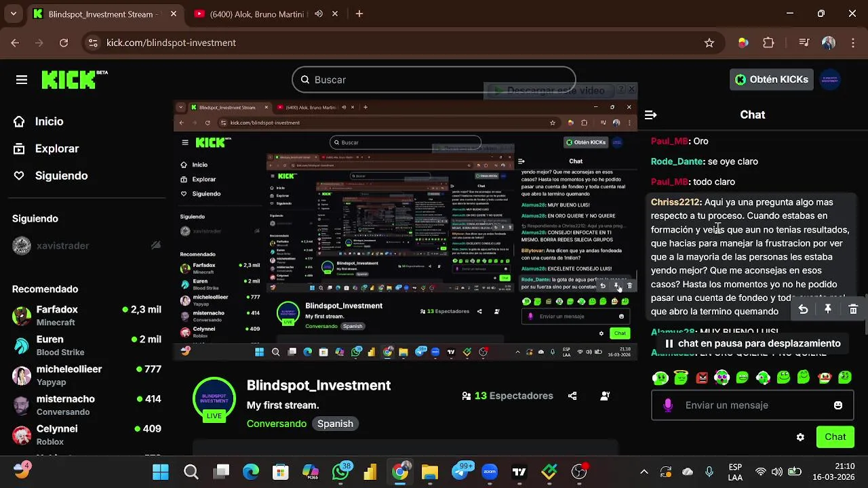Click the reply icon on Chriss2212 message
The height and width of the screenshot is (488, 868).
coord(803,309)
